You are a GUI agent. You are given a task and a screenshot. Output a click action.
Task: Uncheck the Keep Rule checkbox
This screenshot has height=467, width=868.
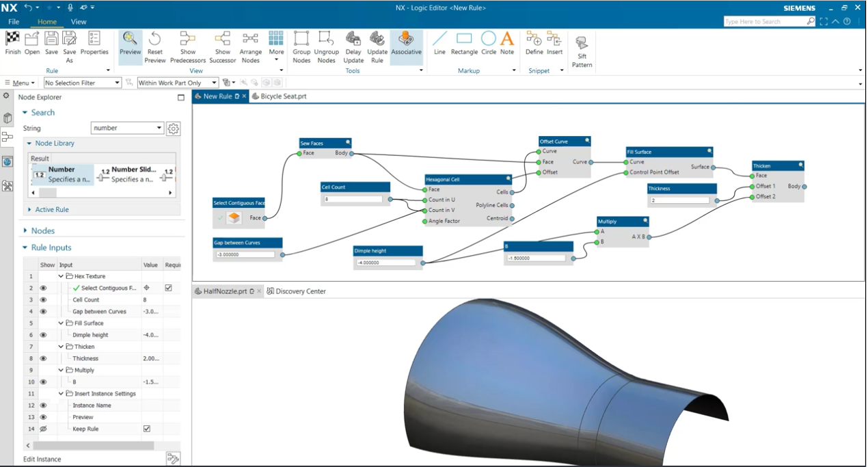coord(146,429)
